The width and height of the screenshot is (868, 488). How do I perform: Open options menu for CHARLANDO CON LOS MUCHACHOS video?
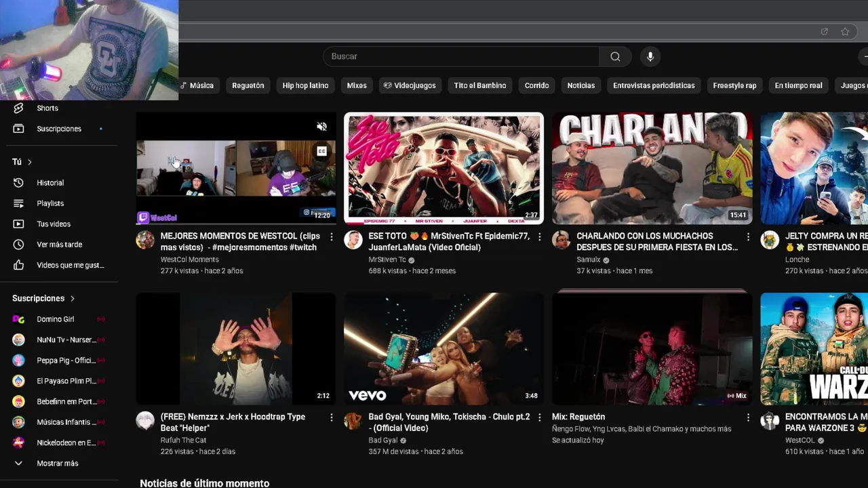tap(748, 237)
